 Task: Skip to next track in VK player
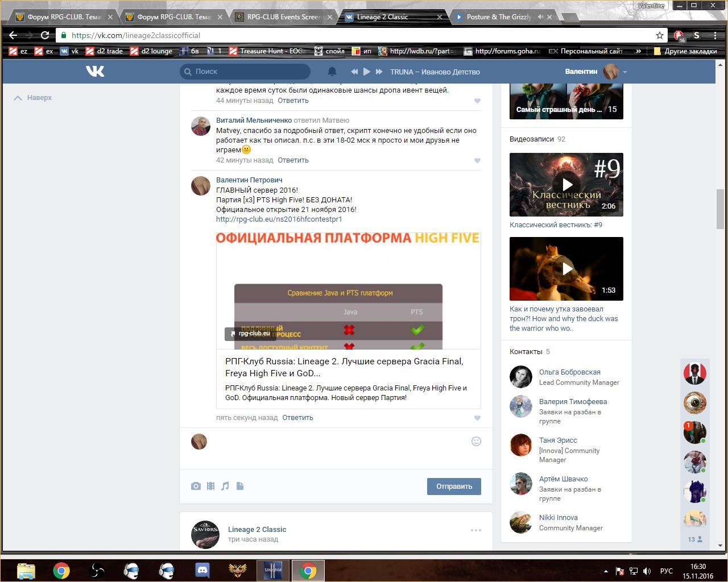[379, 72]
